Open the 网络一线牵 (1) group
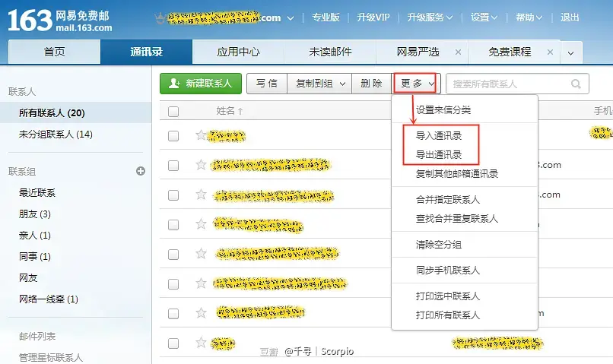Screen dimensions: 613x364 49,299
